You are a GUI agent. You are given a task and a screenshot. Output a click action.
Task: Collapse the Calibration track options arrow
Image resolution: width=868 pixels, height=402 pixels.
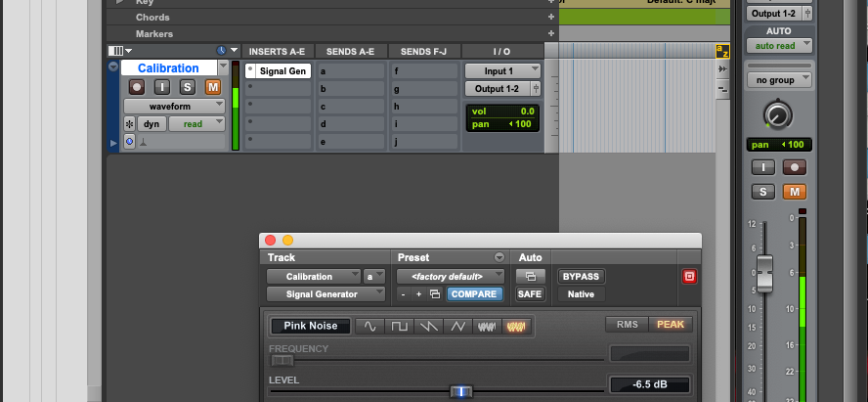tap(113, 67)
